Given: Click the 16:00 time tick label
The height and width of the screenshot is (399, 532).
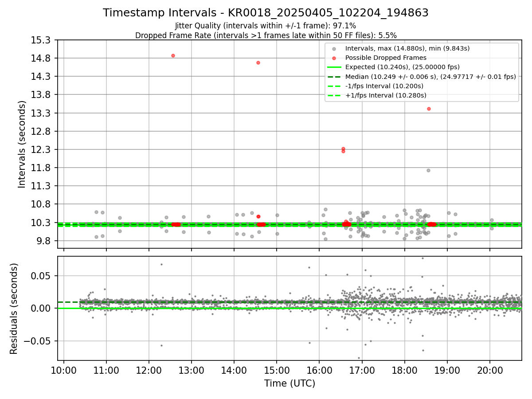Looking at the screenshot, I should 319,371.
